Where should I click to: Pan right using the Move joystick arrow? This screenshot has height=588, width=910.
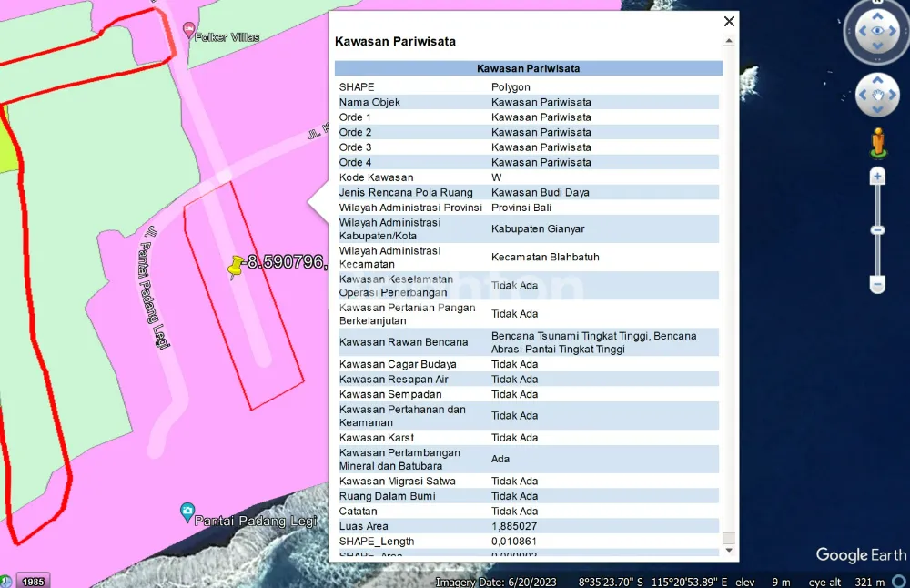tap(894, 95)
